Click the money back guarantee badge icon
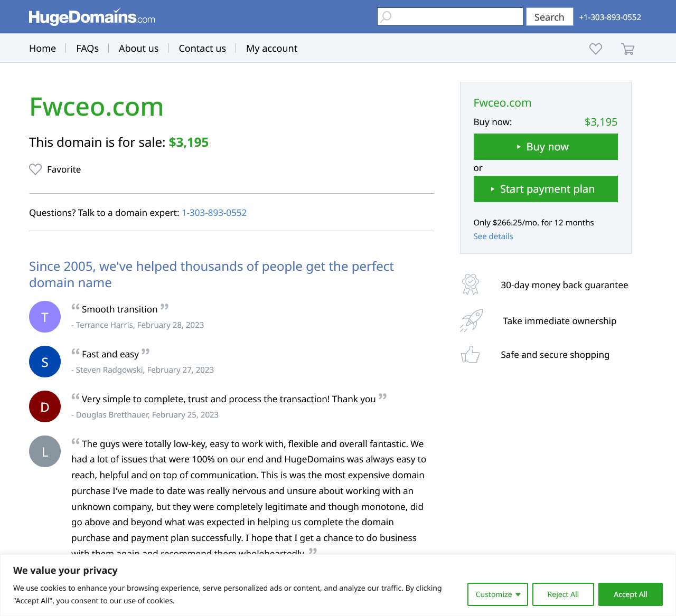Viewport: 676px width, 616px height. (x=470, y=285)
